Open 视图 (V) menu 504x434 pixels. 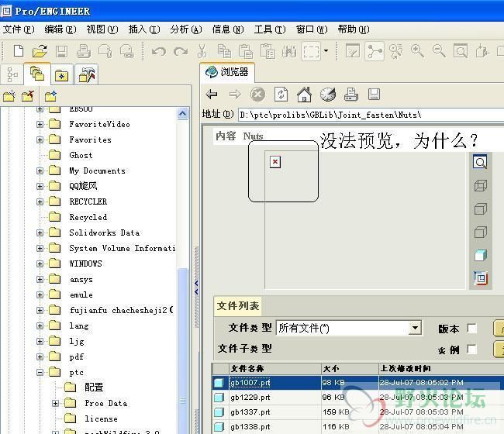[102, 29]
